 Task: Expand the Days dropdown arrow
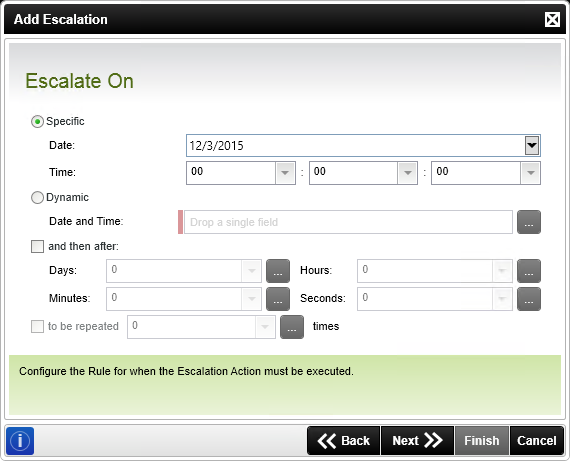coord(252,271)
